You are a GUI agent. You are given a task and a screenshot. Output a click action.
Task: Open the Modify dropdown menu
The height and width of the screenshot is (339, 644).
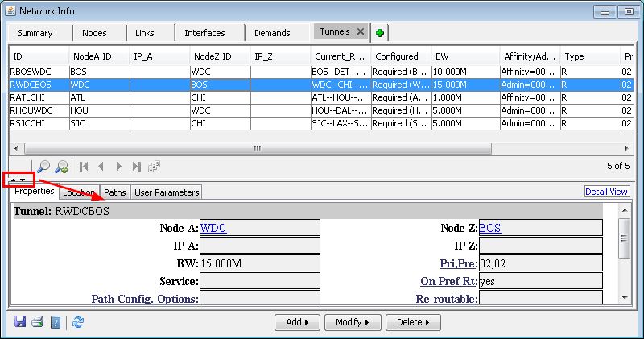[353, 322]
